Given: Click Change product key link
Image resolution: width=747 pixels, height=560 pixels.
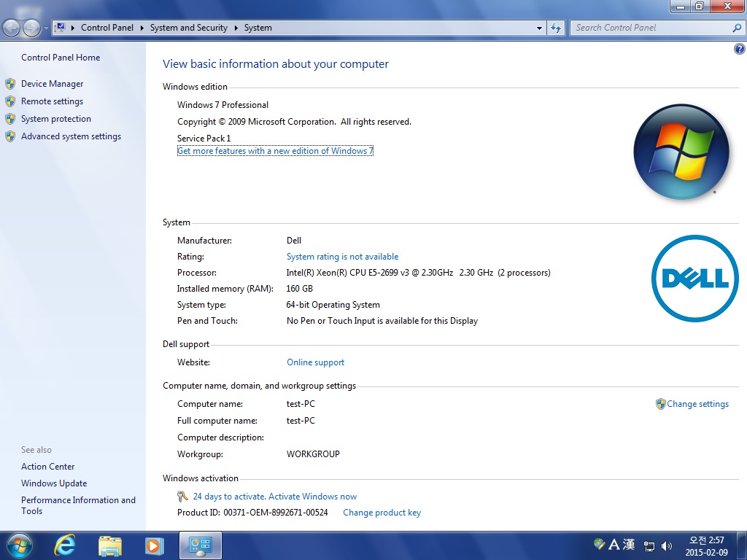Looking at the screenshot, I should coord(382,513).
